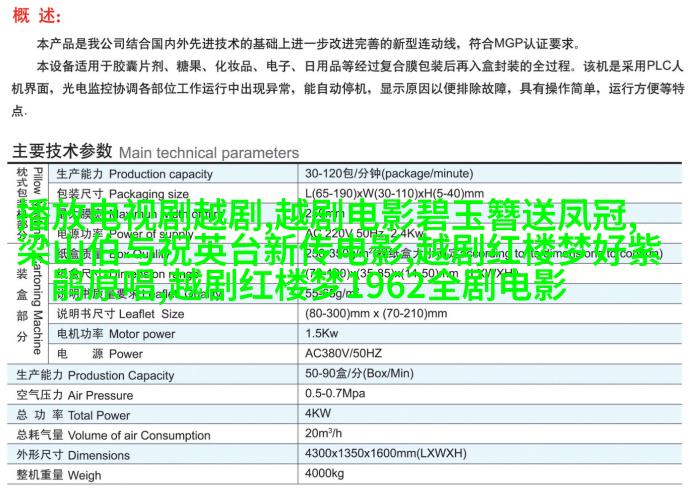Select the heading '主要技术参数'
697x492 pixels.
point(62,151)
